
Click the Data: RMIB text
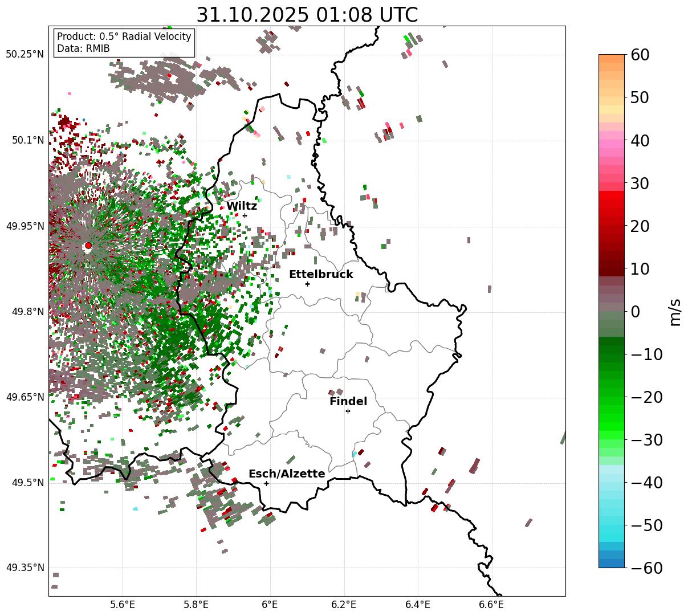coord(83,49)
